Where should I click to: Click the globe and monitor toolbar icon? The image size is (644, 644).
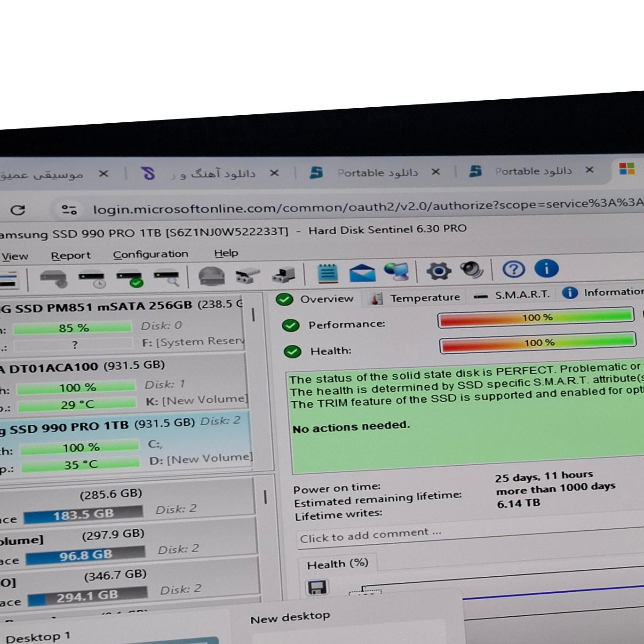click(x=397, y=271)
